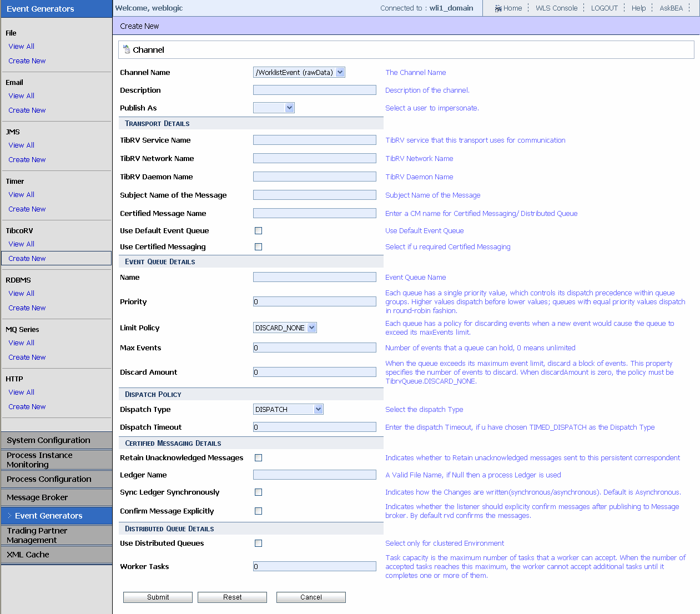The height and width of the screenshot is (614, 700).
Task: Click the Ledger Name input field
Action: [x=315, y=475]
